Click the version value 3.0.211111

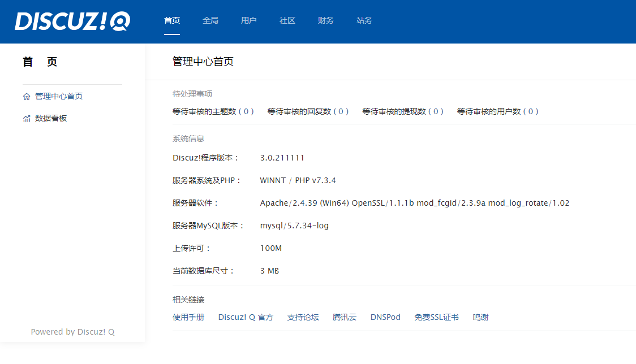coord(282,158)
